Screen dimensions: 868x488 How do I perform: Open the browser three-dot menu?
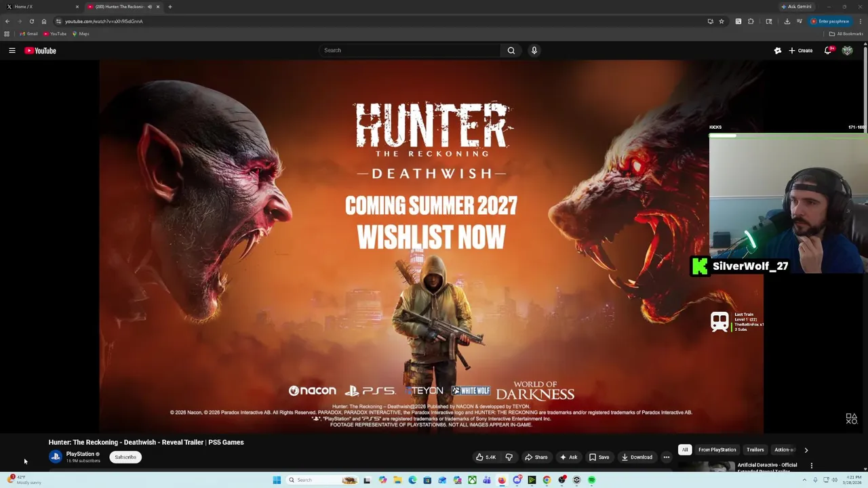[x=861, y=21]
